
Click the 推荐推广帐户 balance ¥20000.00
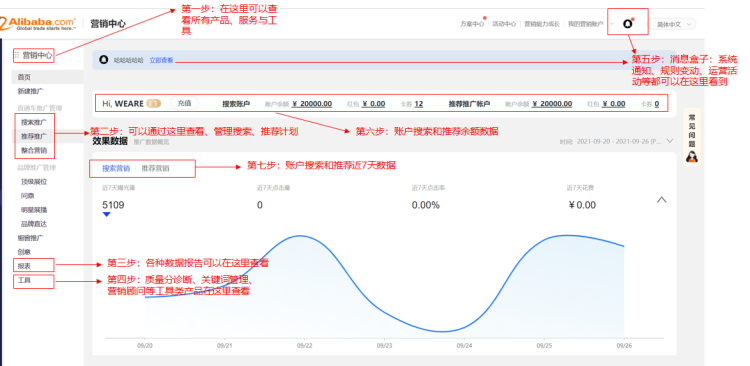(x=551, y=104)
